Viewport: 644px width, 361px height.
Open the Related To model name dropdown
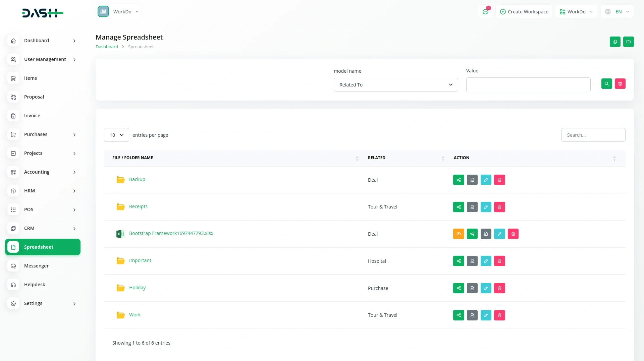395,85
